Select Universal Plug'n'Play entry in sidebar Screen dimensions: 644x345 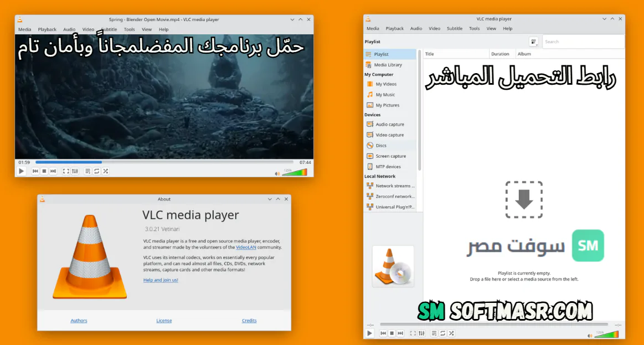tap(390, 207)
